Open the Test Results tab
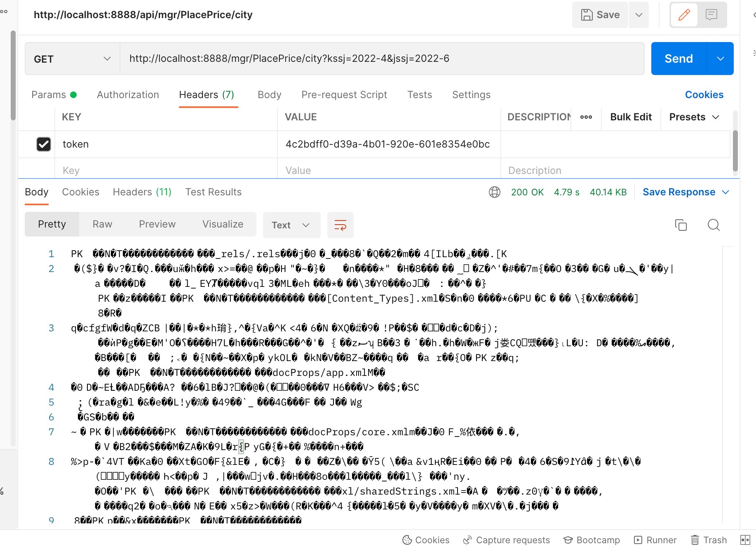The image size is (756, 549). pyautogui.click(x=214, y=192)
